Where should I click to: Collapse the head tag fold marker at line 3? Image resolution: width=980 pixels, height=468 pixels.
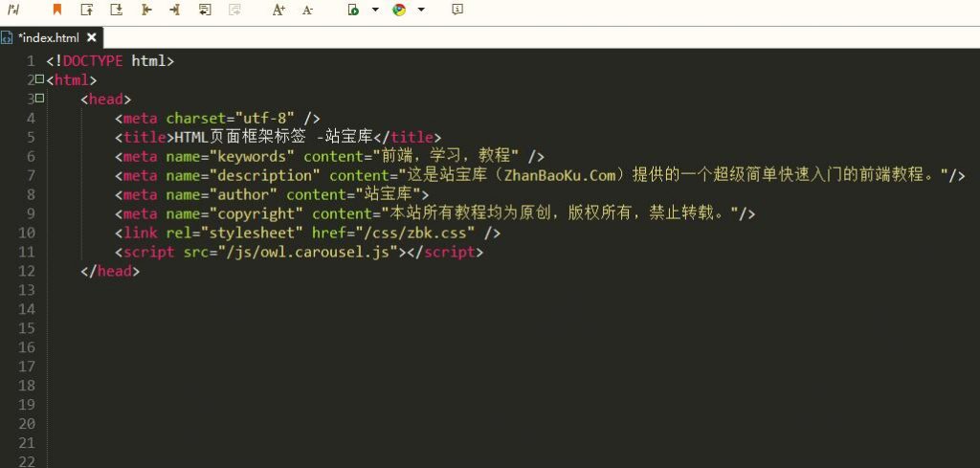coord(40,99)
